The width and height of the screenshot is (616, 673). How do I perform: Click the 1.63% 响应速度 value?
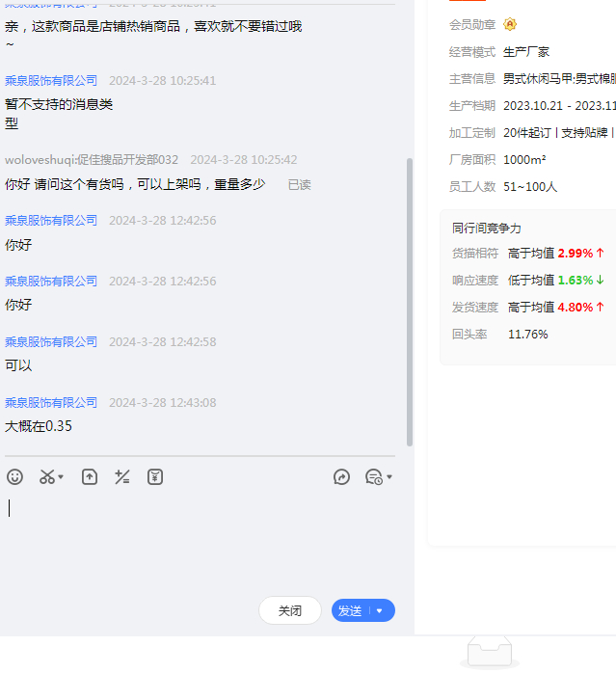point(576,281)
